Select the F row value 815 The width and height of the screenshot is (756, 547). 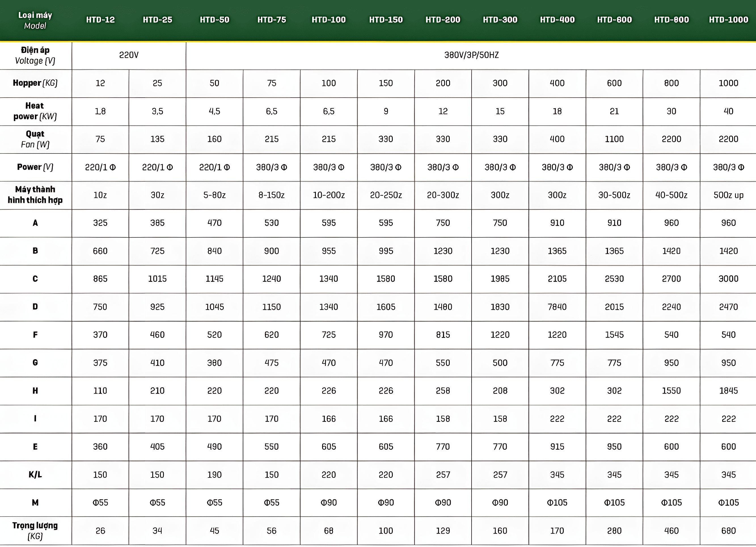[x=443, y=335]
